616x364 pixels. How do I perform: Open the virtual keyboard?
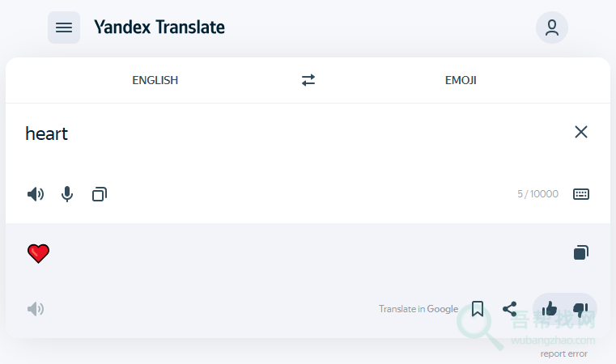point(581,194)
